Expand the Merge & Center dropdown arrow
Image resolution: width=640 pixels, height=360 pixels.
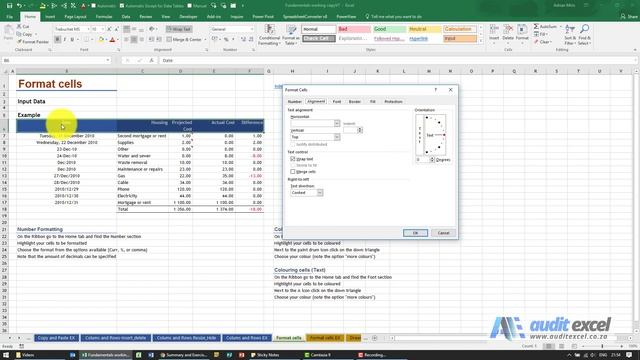[x=205, y=40]
